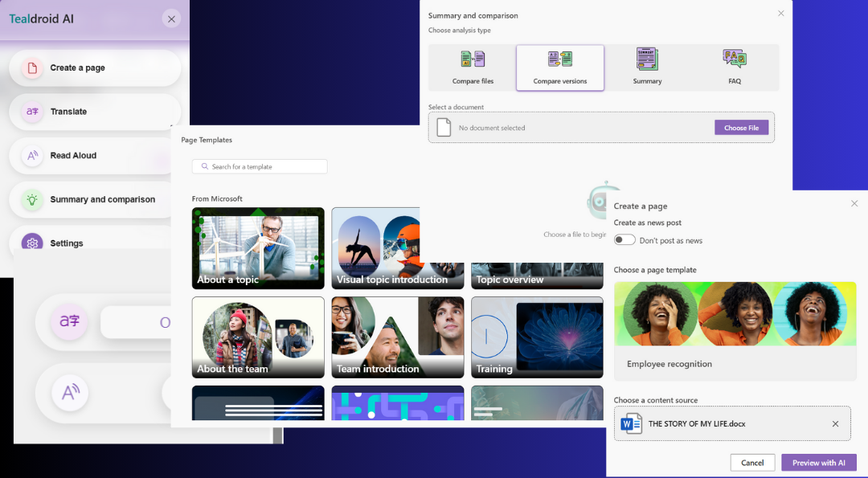Open Settings via the gear icon
Screen dimensions: 868x478
click(x=32, y=243)
